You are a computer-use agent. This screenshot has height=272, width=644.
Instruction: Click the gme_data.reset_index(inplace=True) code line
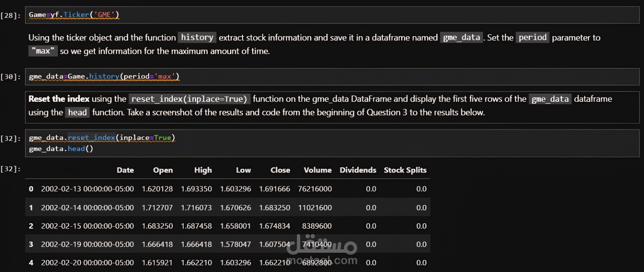pyautogui.click(x=102, y=138)
